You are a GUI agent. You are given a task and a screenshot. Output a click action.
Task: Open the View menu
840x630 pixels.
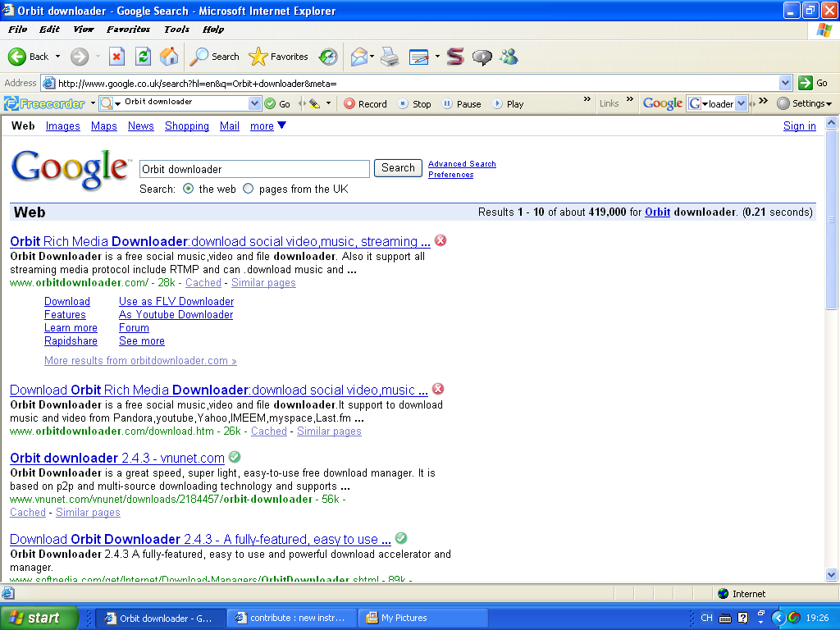click(x=83, y=30)
